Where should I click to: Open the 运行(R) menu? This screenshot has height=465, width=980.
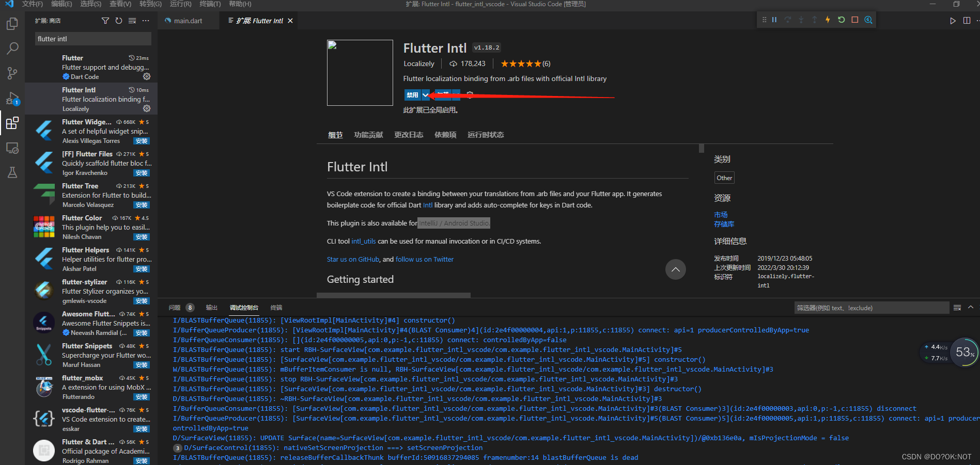(180, 4)
